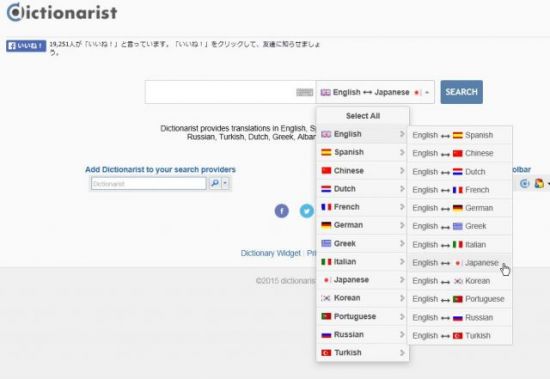This screenshot has width=550, height=379.
Task: Click the Facebook round share icon
Action: click(281, 211)
